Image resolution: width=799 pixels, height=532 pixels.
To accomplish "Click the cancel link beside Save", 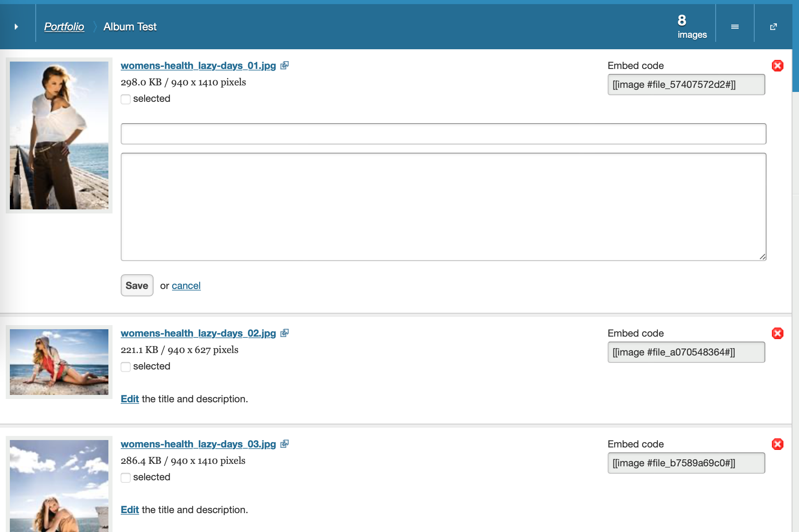I will click(186, 286).
